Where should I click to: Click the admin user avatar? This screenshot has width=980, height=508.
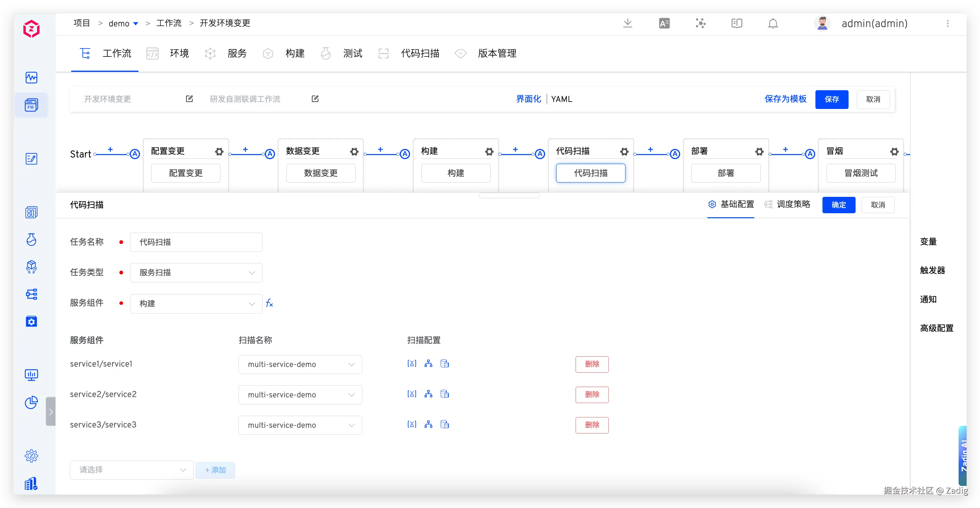click(822, 23)
